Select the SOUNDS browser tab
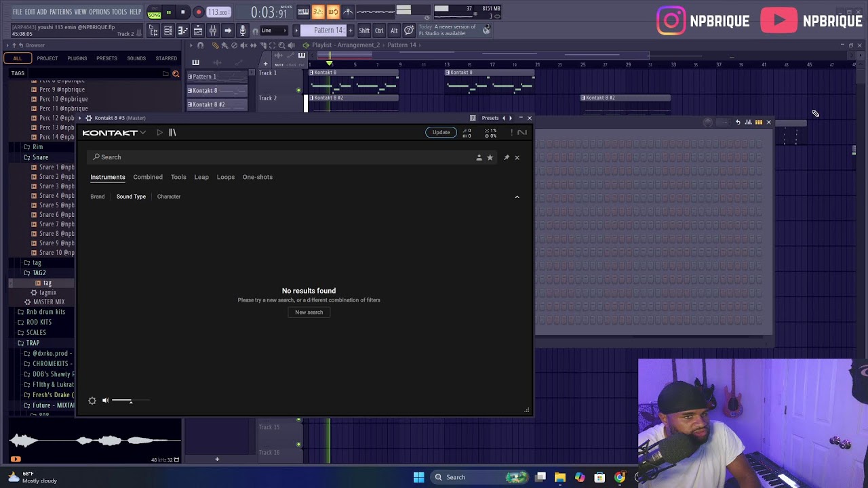868x488 pixels. [136, 58]
